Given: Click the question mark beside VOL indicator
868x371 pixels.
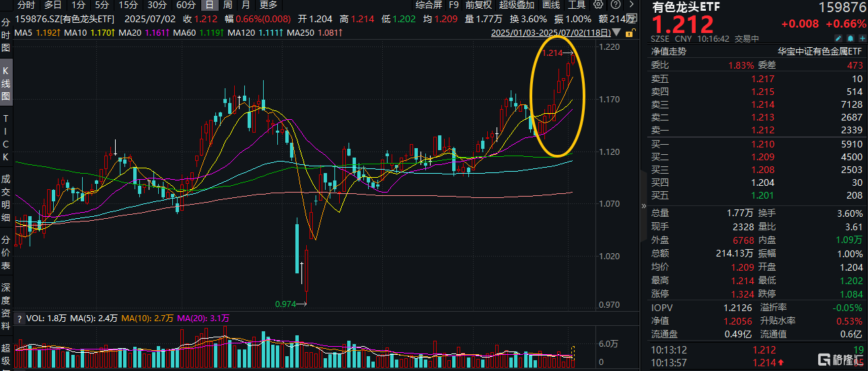Looking at the screenshot, I should pos(19,318).
